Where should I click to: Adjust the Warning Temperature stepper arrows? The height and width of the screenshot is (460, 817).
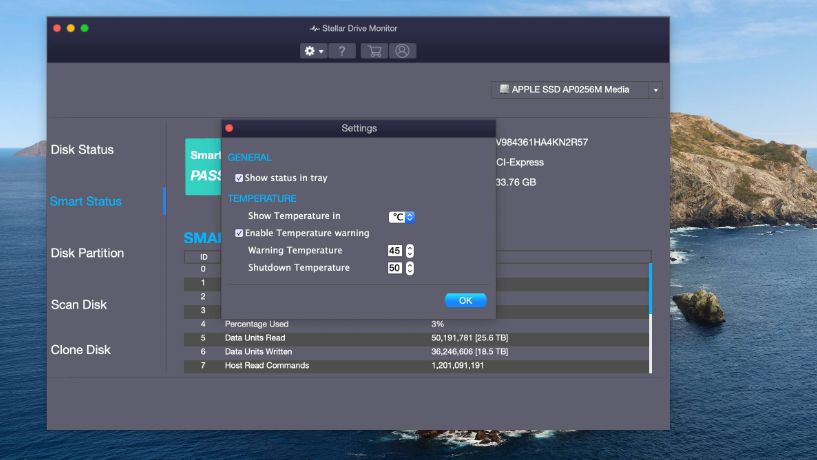pos(410,251)
